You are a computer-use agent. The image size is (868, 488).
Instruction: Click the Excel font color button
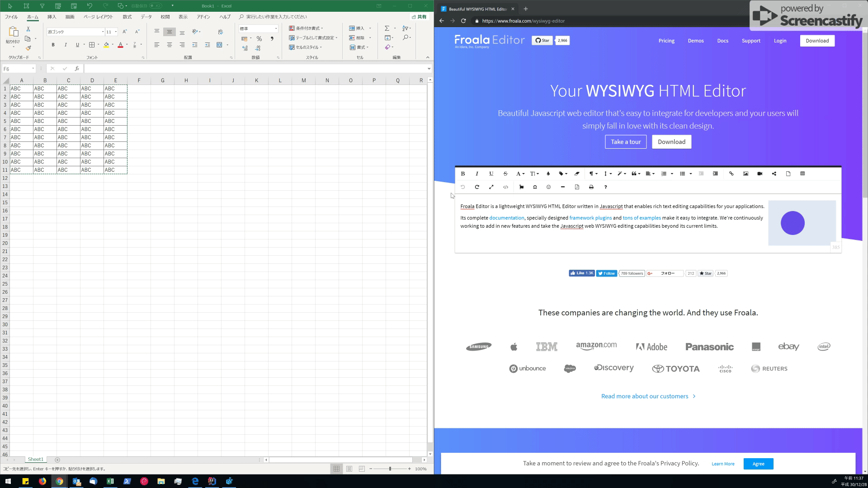[x=120, y=45]
